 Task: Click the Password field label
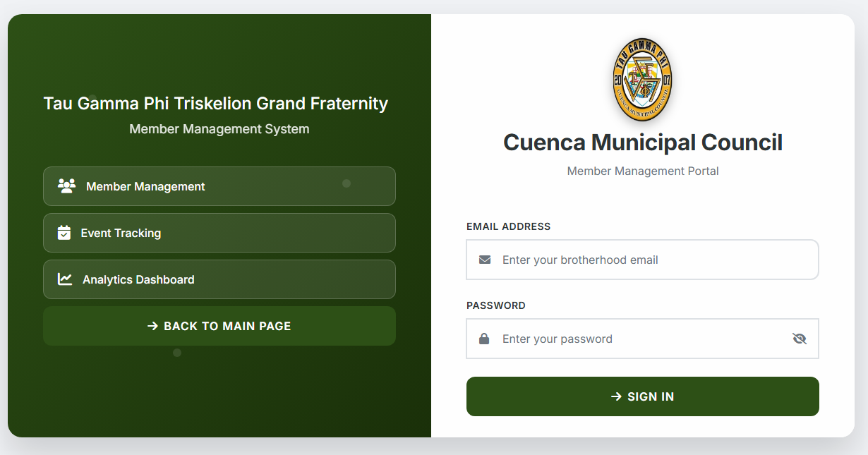pyautogui.click(x=496, y=305)
